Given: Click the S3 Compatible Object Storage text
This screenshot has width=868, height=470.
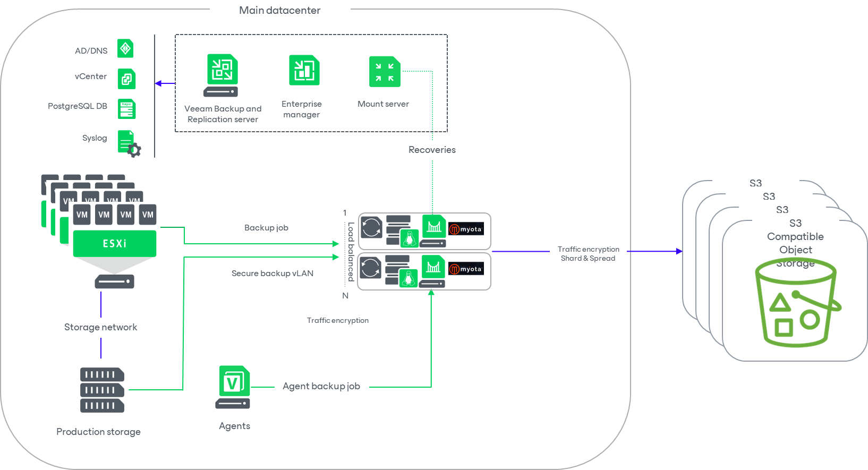Looking at the screenshot, I should click(x=796, y=243).
